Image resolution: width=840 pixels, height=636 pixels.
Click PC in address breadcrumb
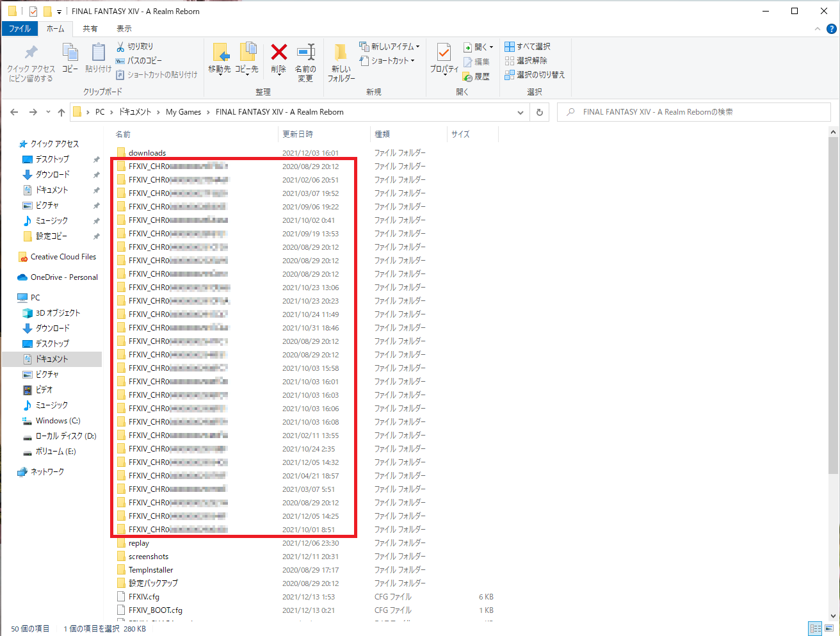pyautogui.click(x=100, y=112)
